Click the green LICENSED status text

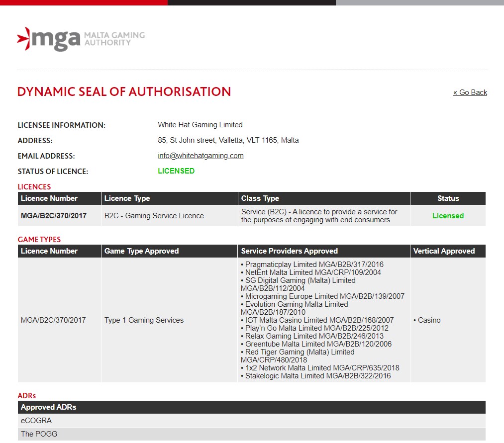click(176, 171)
